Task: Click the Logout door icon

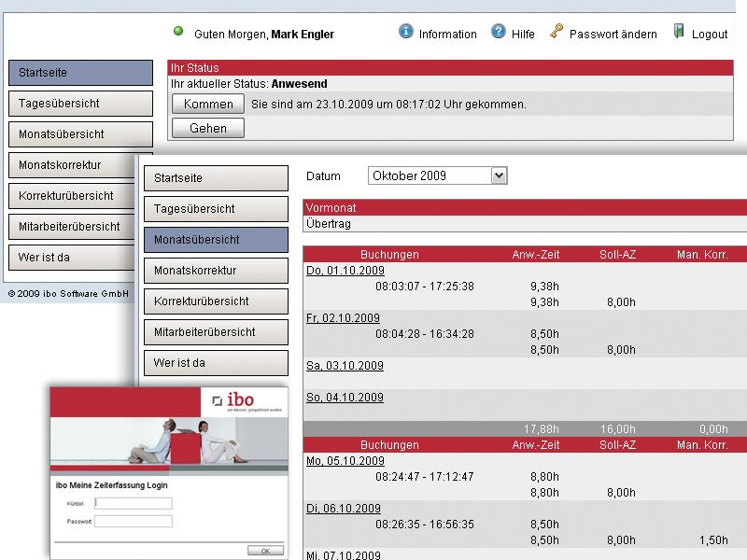Action: coord(679,31)
